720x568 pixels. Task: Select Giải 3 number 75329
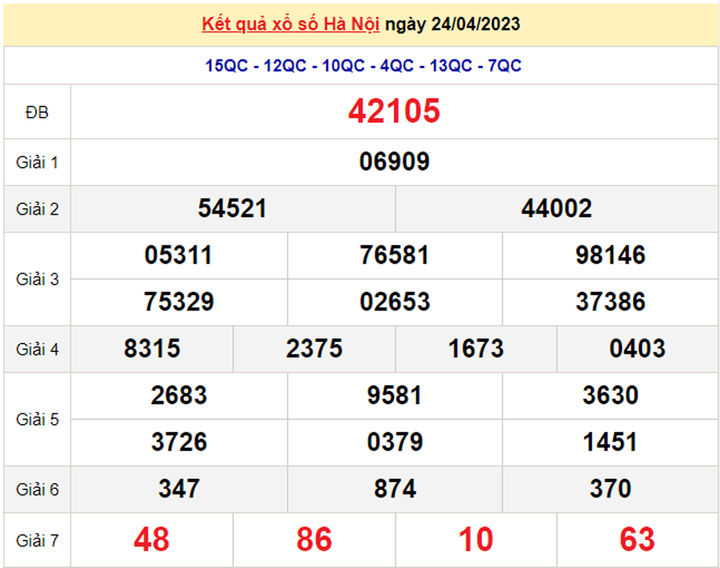(179, 302)
